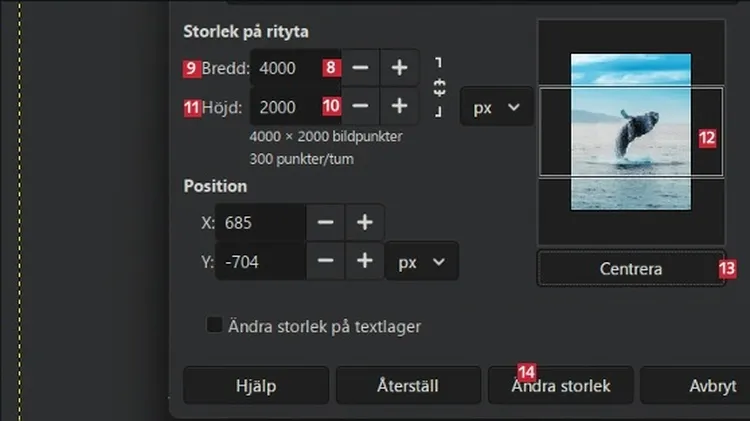Increase X position with plus button
Viewport: 750px width, 421px height.
click(364, 222)
